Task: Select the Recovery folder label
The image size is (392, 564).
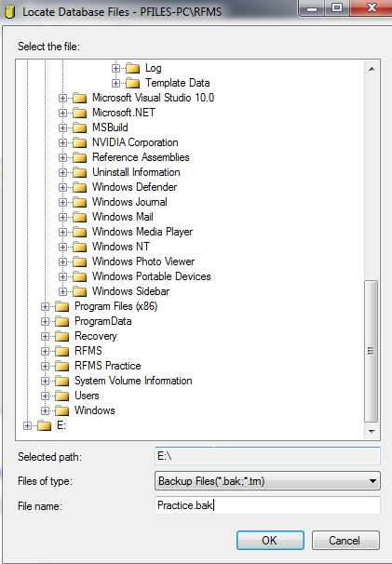Action: click(96, 336)
